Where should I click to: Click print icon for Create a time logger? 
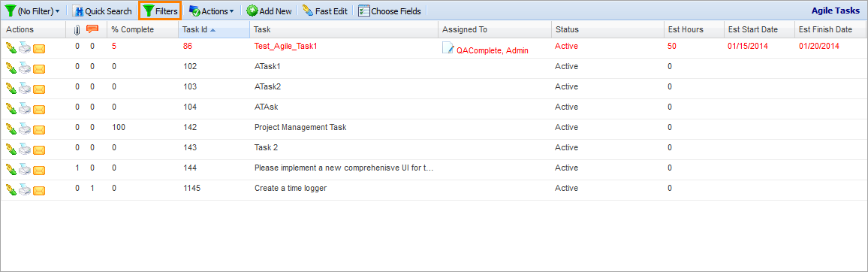point(25,189)
